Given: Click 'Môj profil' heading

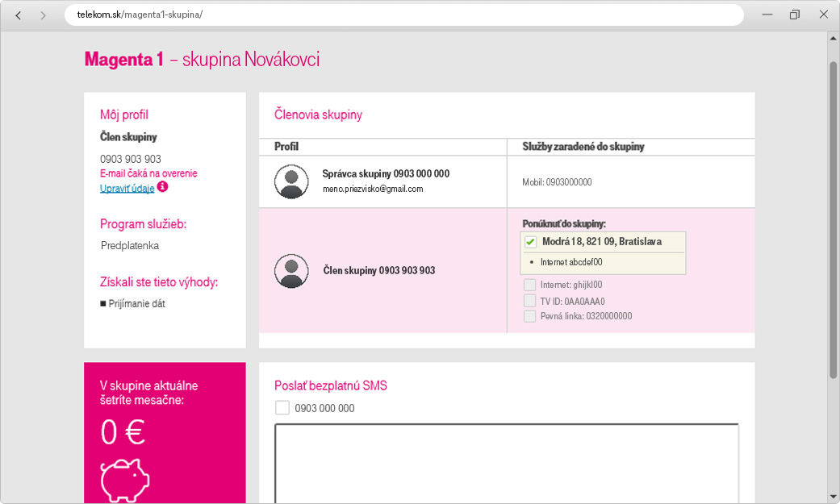Looking at the screenshot, I should pyautogui.click(x=123, y=115).
